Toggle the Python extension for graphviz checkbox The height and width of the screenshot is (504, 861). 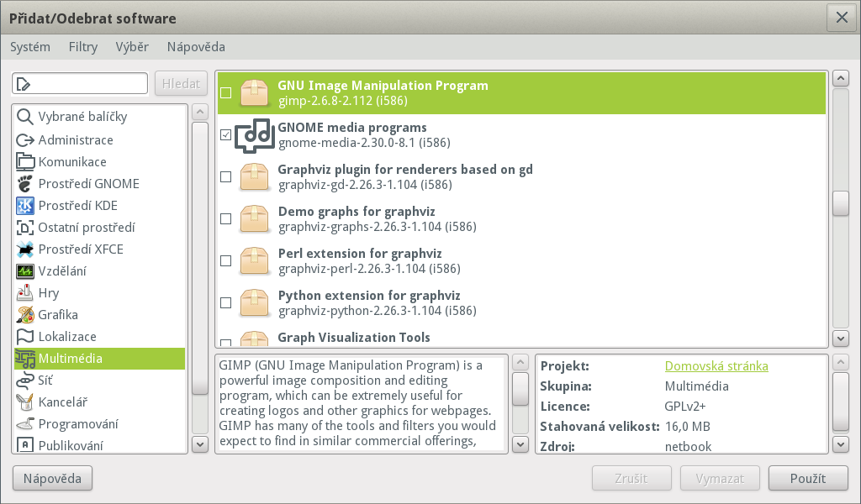225,302
